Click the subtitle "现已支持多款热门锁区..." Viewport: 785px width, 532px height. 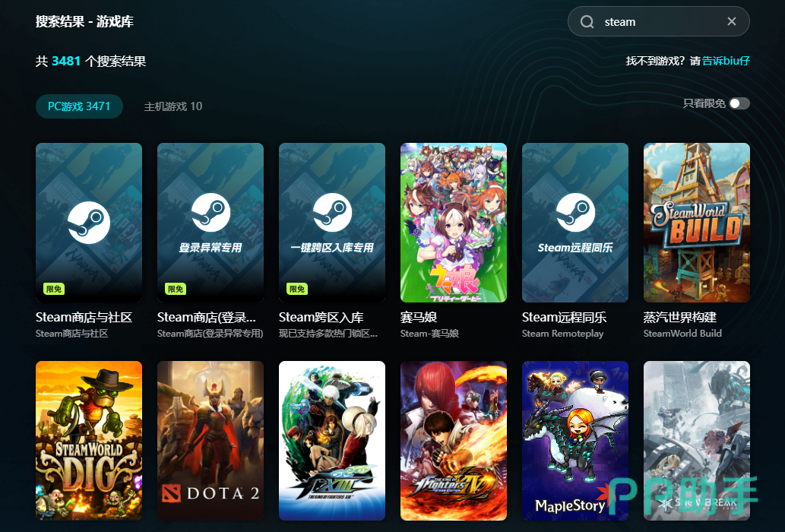coord(328,334)
